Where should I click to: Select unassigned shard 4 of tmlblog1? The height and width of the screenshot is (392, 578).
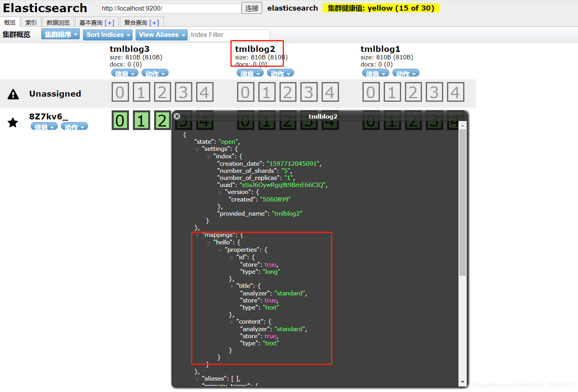point(455,92)
